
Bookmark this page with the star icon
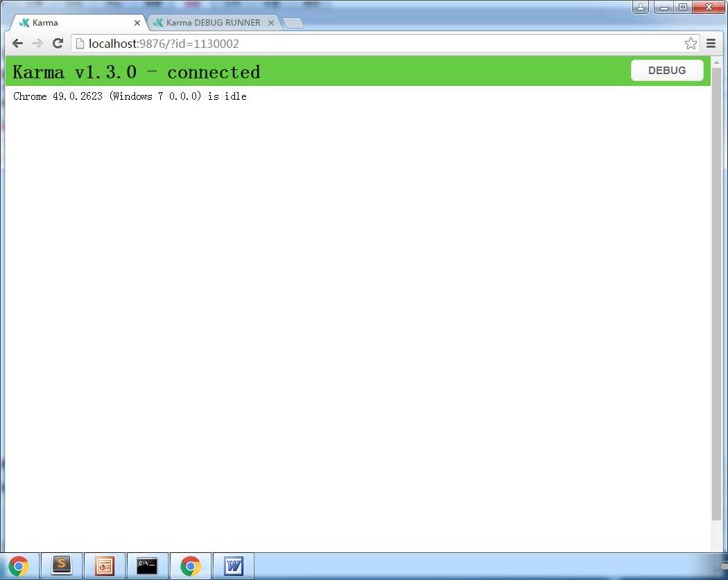click(691, 44)
